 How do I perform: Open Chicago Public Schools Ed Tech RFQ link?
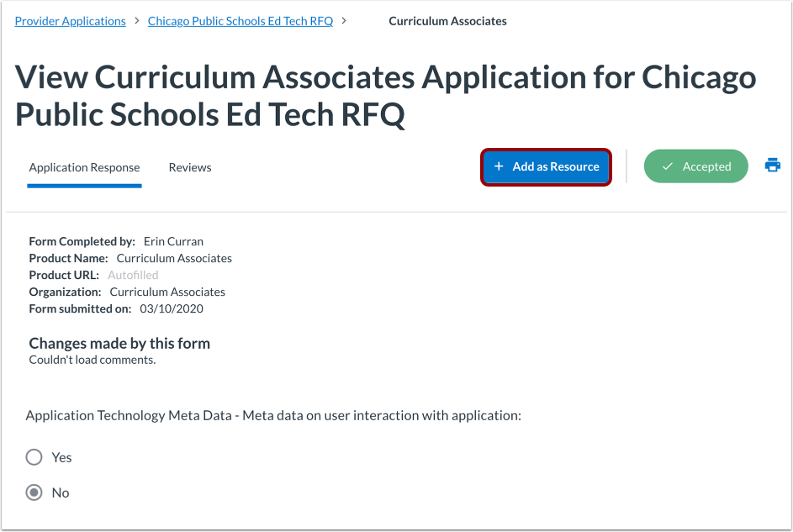click(x=241, y=21)
